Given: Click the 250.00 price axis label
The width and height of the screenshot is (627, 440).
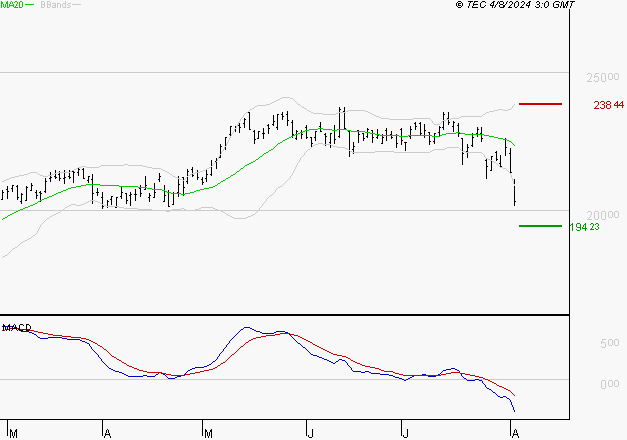Looking at the screenshot, I should point(603,77).
